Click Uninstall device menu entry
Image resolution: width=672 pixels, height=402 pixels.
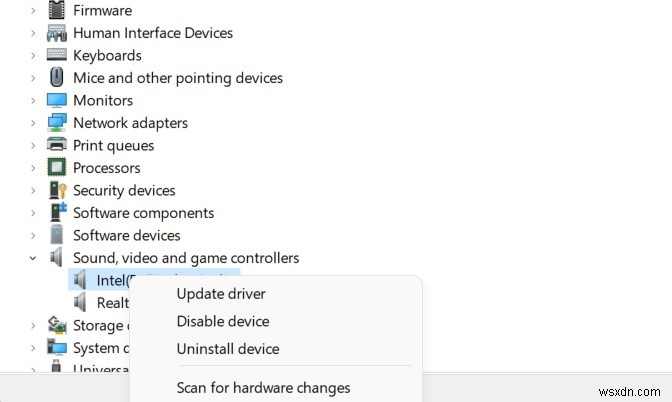point(227,349)
